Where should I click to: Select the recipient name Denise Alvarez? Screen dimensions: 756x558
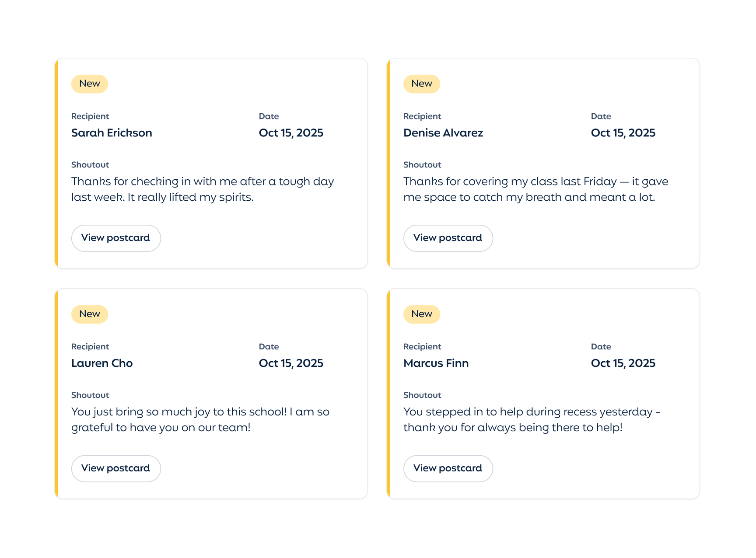click(443, 133)
